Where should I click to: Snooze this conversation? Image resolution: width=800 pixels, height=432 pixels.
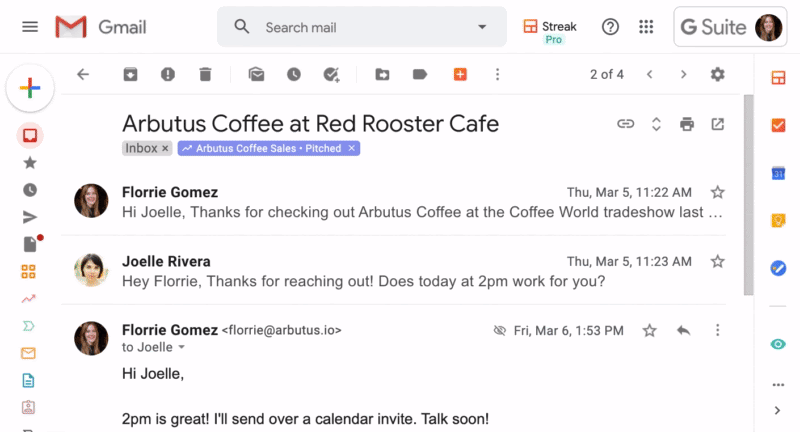tap(293, 74)
